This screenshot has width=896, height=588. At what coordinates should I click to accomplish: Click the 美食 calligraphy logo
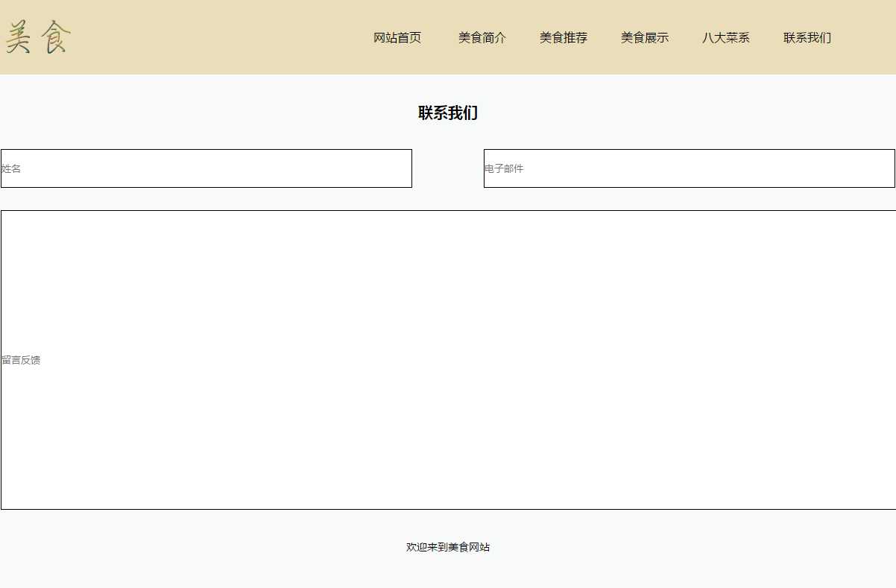point(39,37)
